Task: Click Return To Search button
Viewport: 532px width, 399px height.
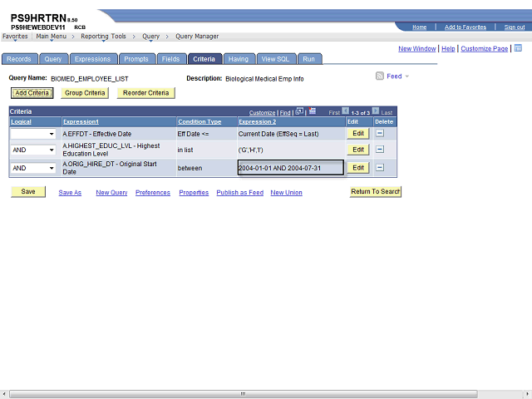Action: pos(375,192)
